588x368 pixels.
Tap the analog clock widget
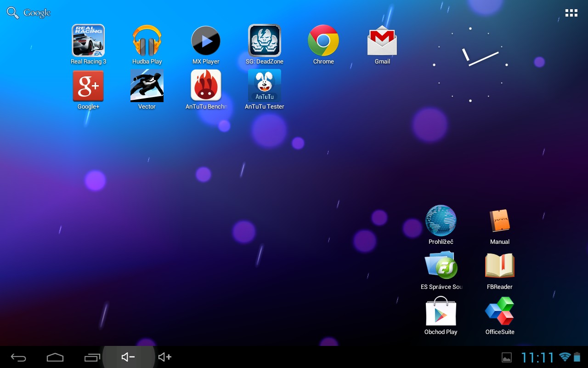click(470, 64)
